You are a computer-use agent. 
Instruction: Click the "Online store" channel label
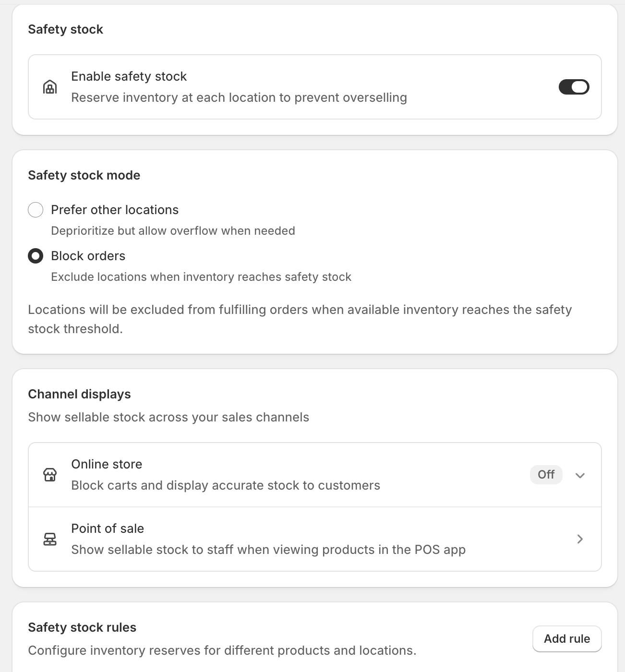point(107,464)
